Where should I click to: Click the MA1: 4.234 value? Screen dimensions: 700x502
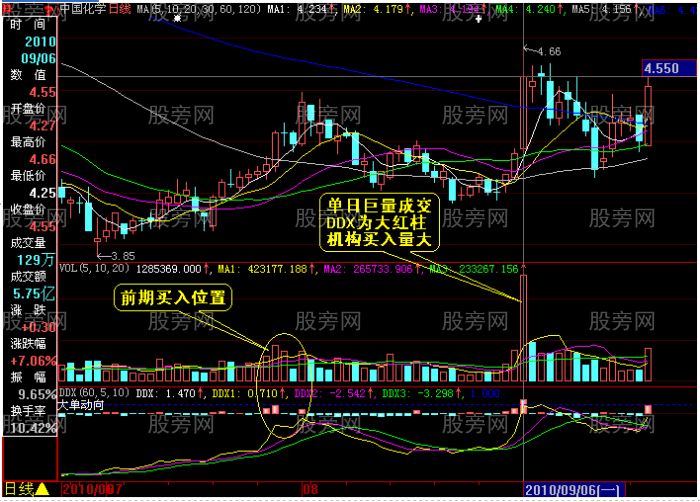point(300,9)
